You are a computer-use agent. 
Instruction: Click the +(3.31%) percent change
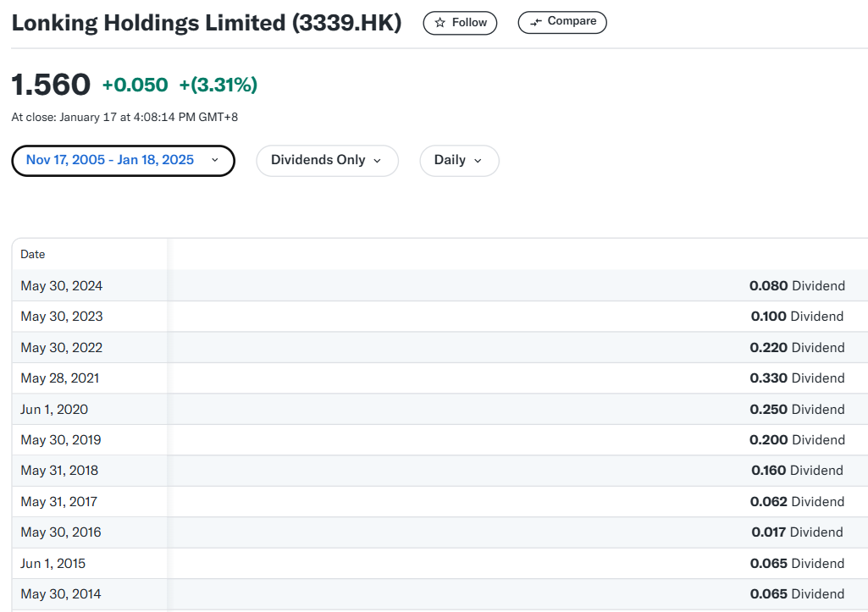(218, 85)
